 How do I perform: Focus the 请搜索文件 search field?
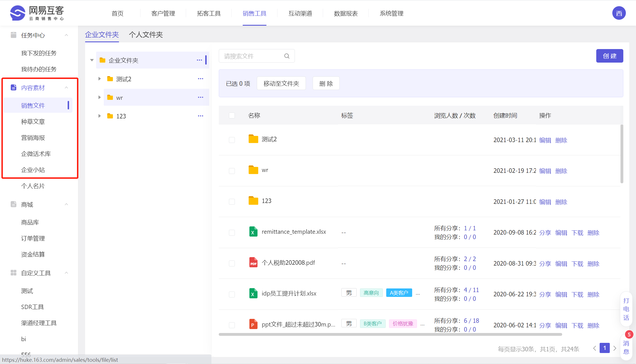(x=257, y=56)
